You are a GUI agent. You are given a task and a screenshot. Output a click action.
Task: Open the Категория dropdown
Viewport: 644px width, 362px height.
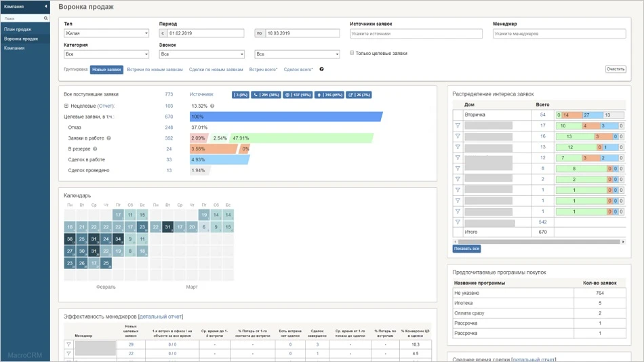click(106, 54)
